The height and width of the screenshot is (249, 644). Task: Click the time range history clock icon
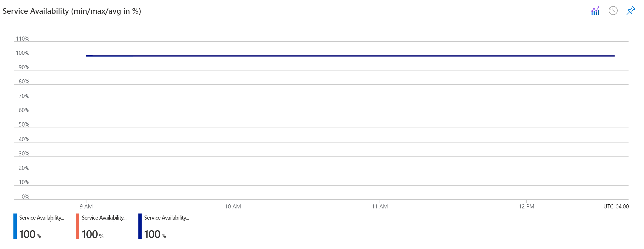tap(613, 11)
